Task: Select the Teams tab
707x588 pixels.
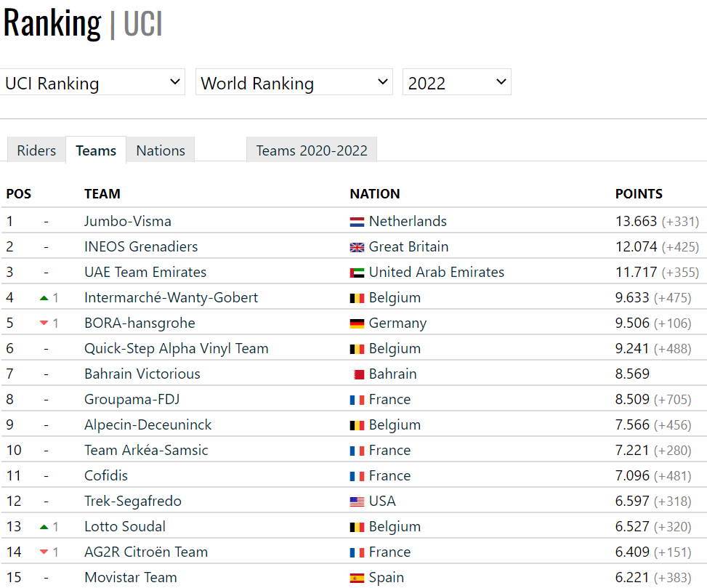Action: pyautogui.click(x=96, y=150)
